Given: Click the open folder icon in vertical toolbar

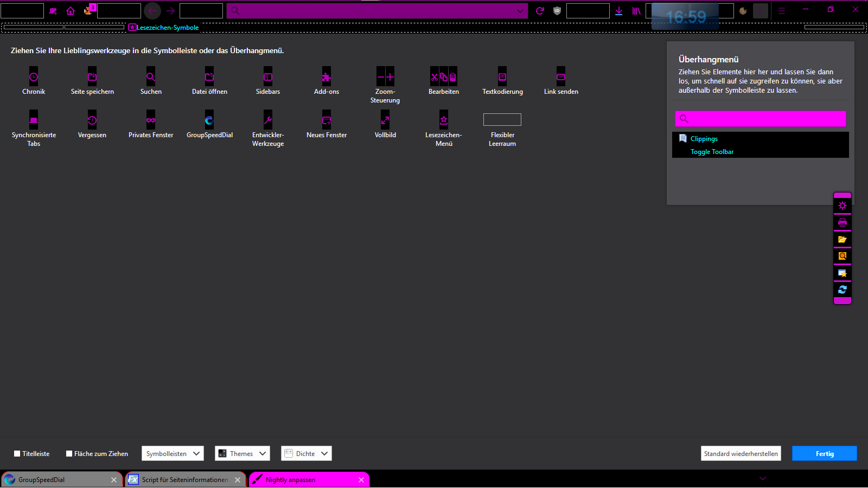Looking at the screenshot, I should coord(843,239).
